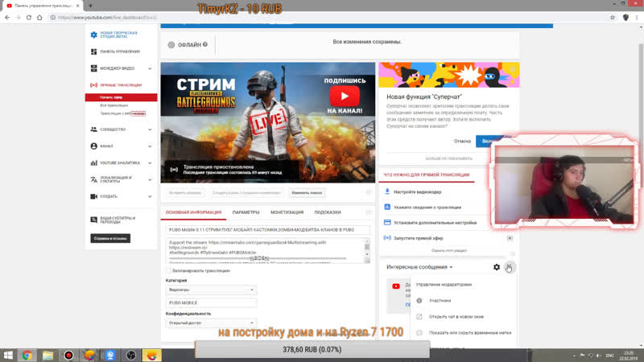Open the Конфиденциальность Открытый доступ dropdown
This screenshot has width=644, height=362.
211,323
